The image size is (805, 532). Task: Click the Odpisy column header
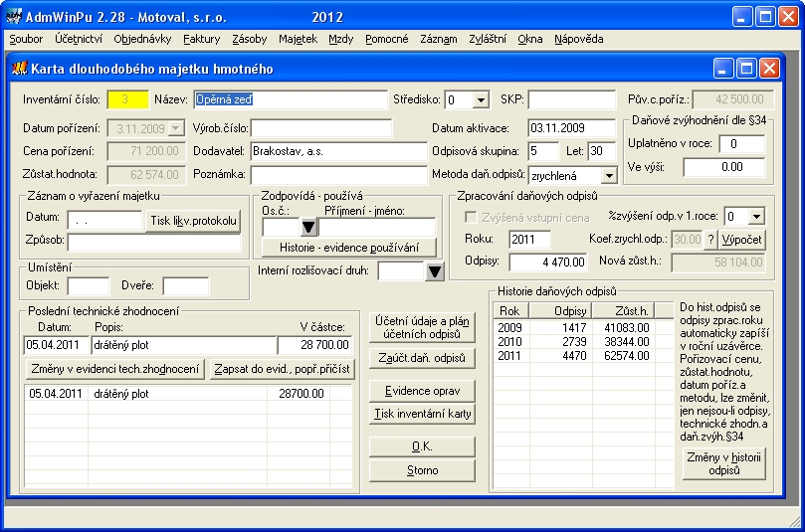560,311
